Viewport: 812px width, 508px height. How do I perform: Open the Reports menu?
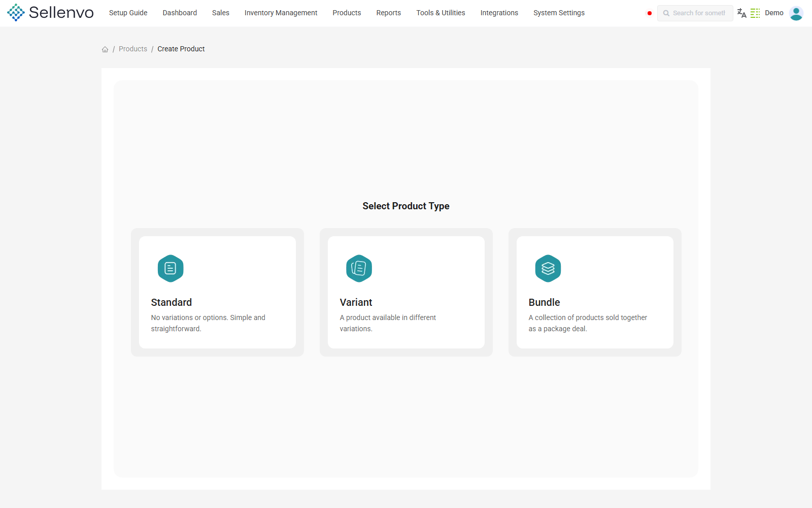pyautogui.click(x=389, y=13)
